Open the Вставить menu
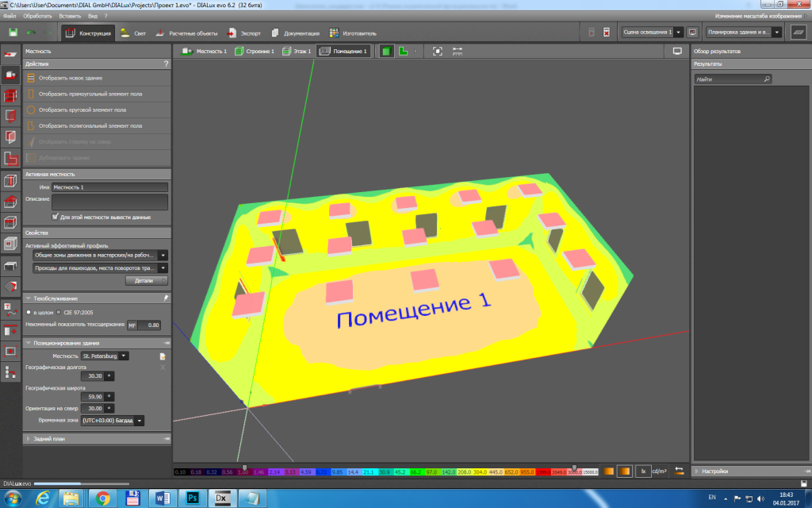812x508 pixels. coord(70,16)
